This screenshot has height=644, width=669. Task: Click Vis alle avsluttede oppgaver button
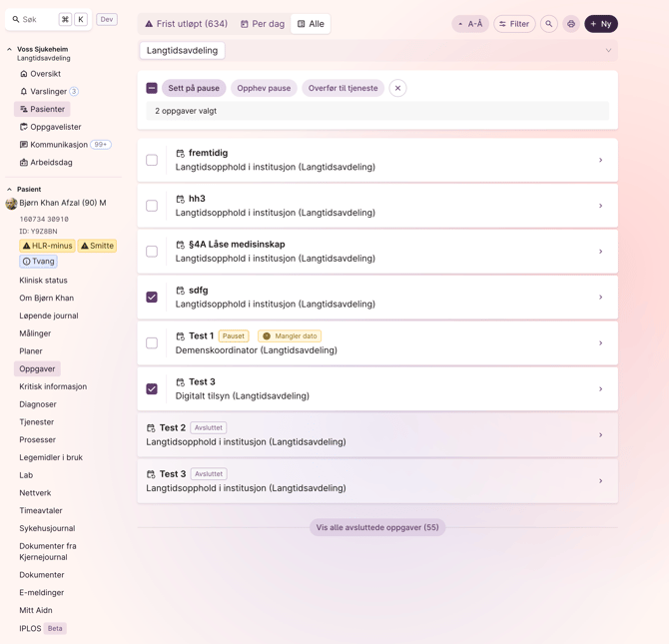click(x=377, y=527)
